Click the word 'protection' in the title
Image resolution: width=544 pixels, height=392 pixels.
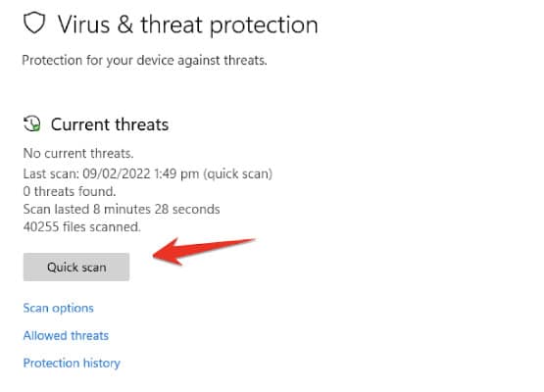(264, 25)
